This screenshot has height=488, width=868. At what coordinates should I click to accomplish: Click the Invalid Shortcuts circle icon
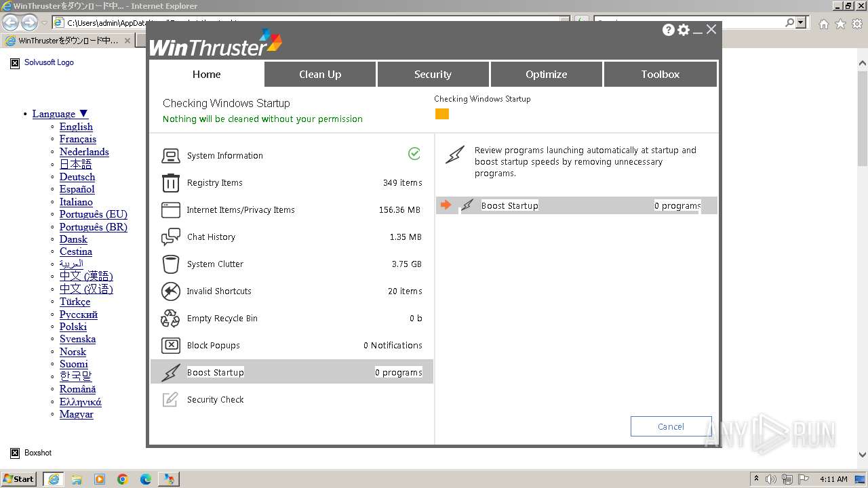click(x=171, y=291)
